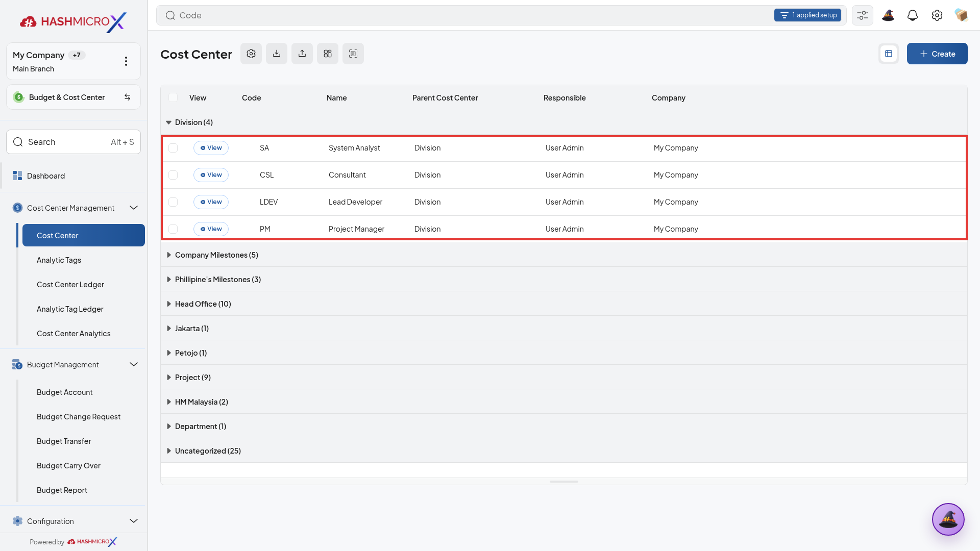Screen dimensions: 980x551
Task: Click the scan frame icon in toolbar
Action: click(x=353, y=54)
